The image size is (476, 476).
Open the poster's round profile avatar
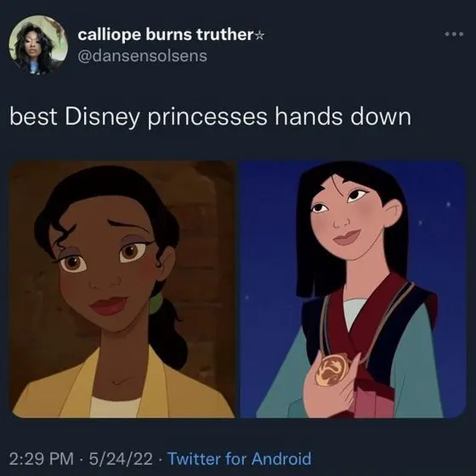pos(38,44)
